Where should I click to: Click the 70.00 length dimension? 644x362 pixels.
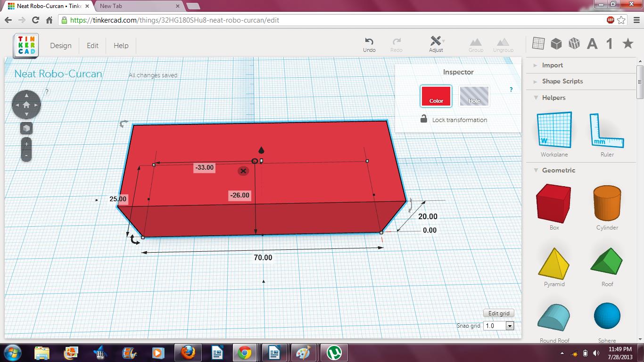pyautogui.click(x=263, y=257)
